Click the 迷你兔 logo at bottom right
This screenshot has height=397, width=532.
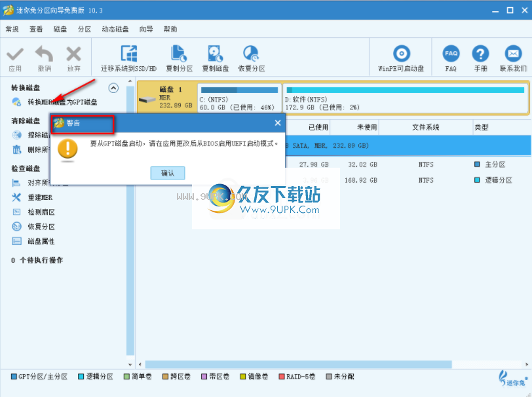click(x=513, y=379)
